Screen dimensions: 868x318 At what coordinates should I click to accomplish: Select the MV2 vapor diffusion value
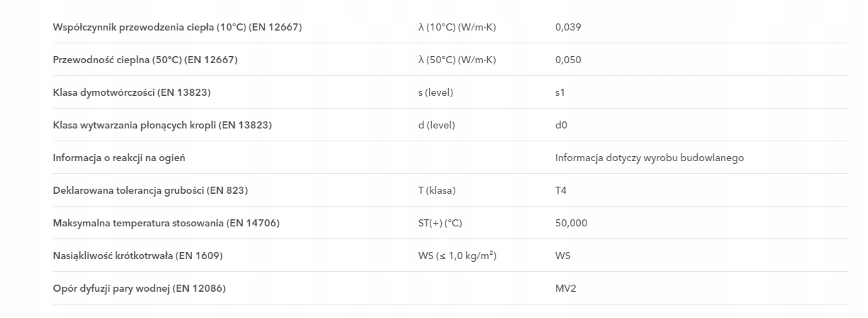(564, 288)
